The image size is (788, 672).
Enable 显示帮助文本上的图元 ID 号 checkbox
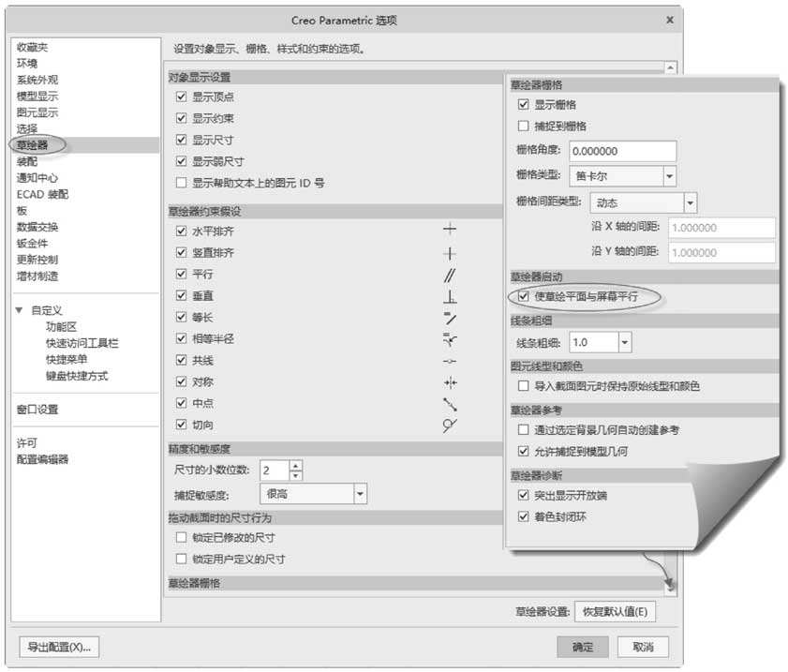182,183
